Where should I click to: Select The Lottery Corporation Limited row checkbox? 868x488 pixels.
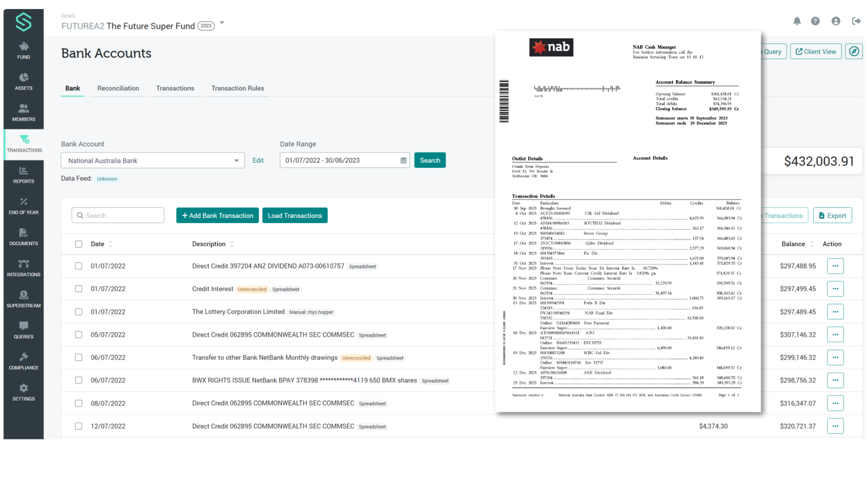[x=79, y=312]
